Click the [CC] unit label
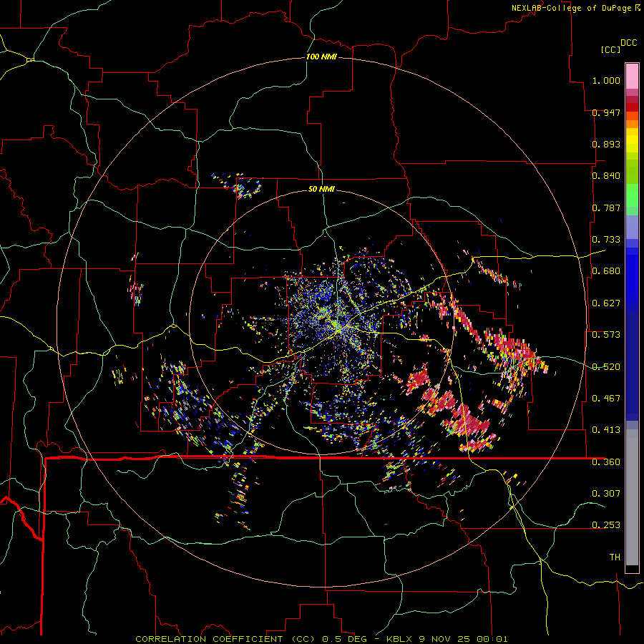 (610, 49)
